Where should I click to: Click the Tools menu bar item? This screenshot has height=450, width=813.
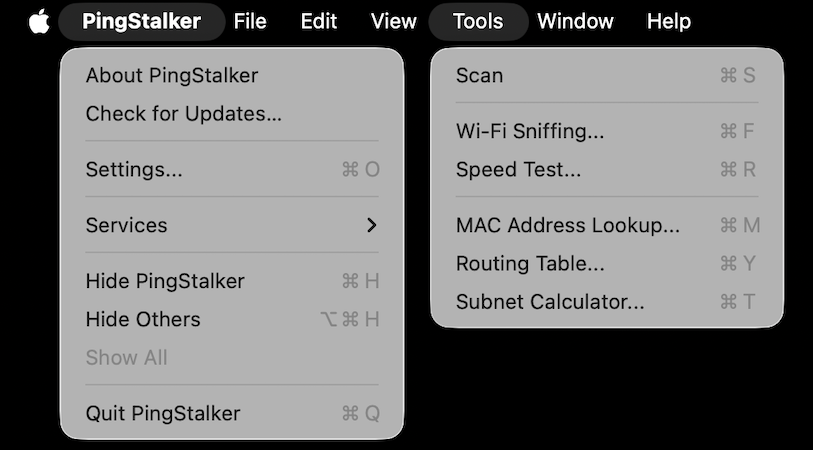pos(477,21)
